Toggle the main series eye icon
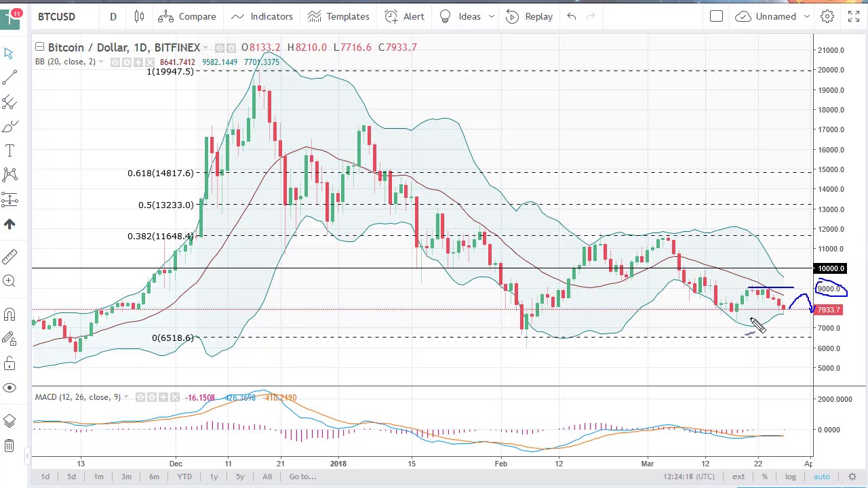The width and height of the screenshot is (868, 488). pos(220,47)
